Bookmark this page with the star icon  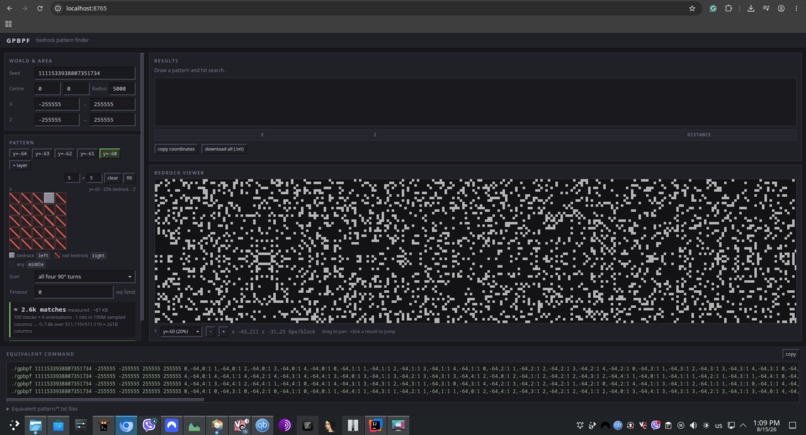pyautogui.click(x=692, y=8)
